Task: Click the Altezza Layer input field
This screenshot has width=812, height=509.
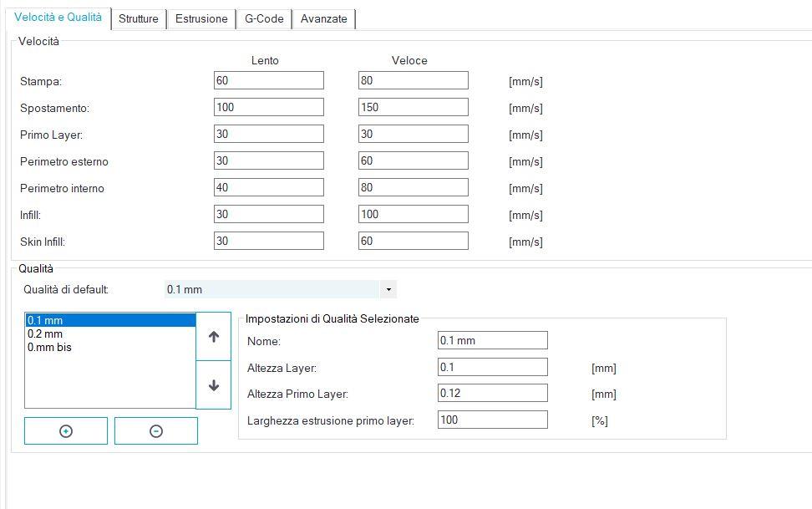Action: [493, 367]
